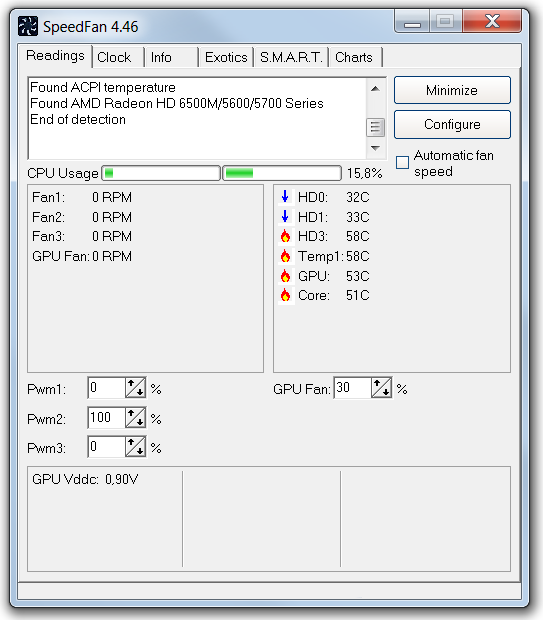Click the Minimize button beside the log

452,91
